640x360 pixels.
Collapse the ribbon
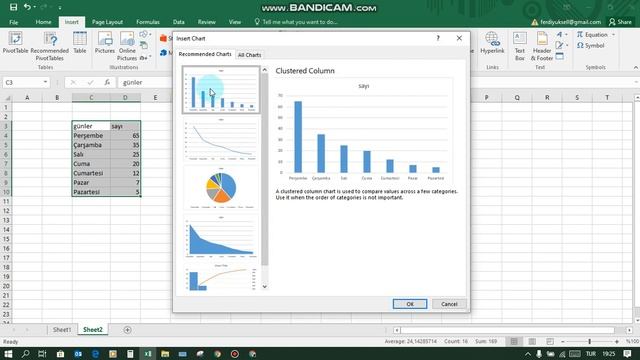pos(636,67)
